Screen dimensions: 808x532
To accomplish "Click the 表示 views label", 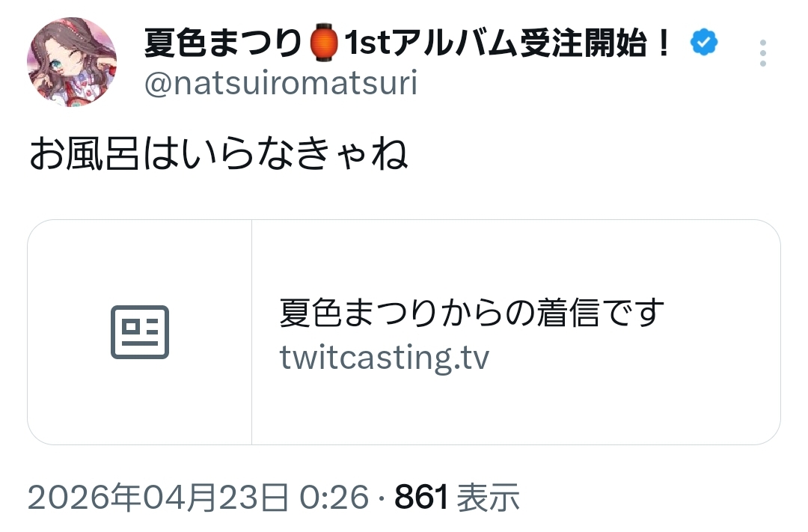I will tap(488, 498).
